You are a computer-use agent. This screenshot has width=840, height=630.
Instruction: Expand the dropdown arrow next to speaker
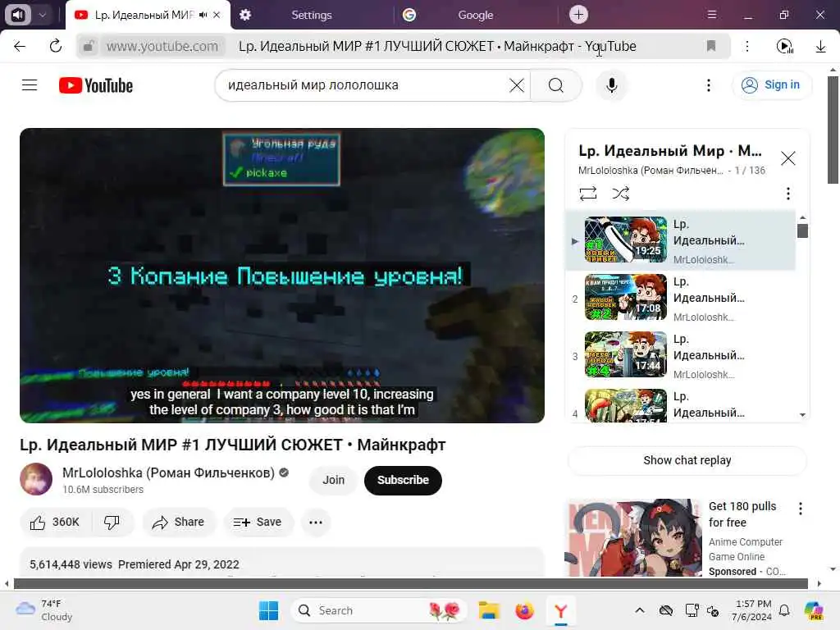[43, 15]
